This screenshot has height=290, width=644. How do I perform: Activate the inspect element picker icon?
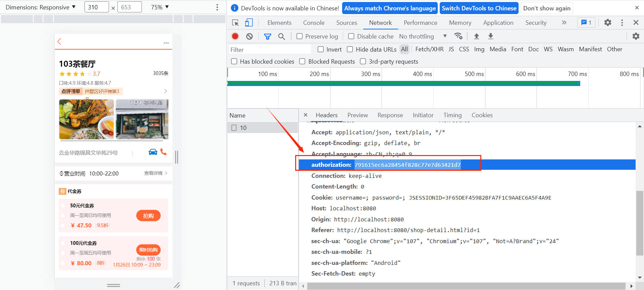(235, 23)
